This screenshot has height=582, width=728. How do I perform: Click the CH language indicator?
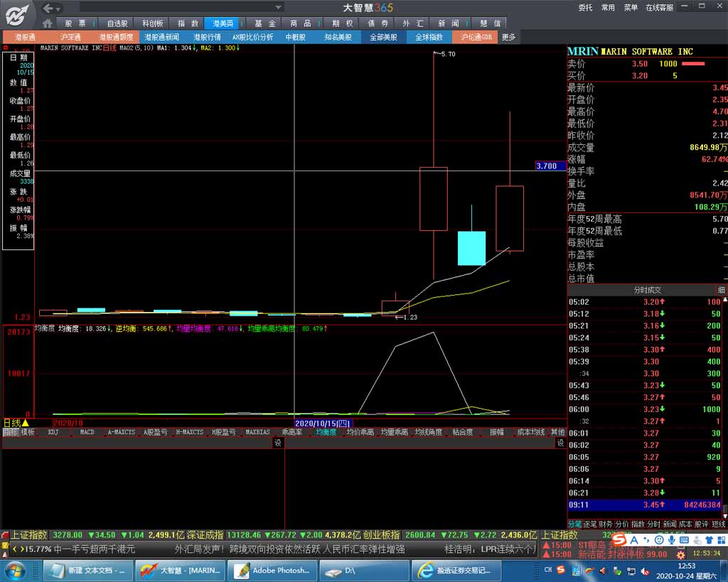click(548, 569)
